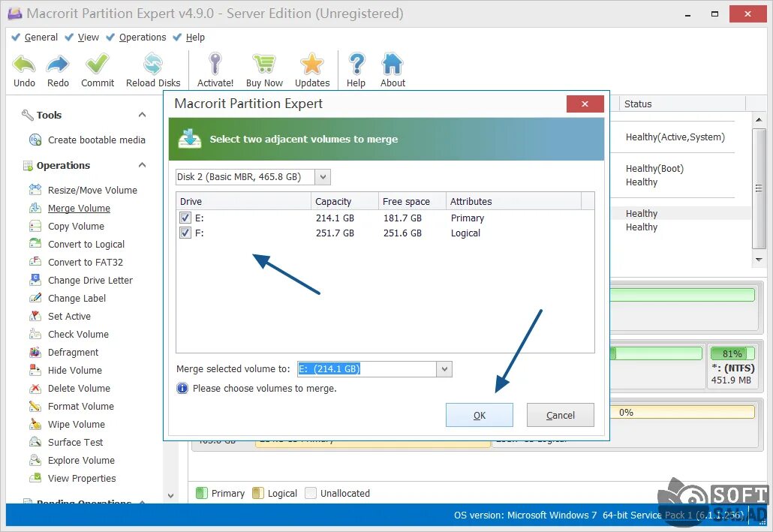
Task: Open the Operations menu
Action: click(x=143, y=38)
